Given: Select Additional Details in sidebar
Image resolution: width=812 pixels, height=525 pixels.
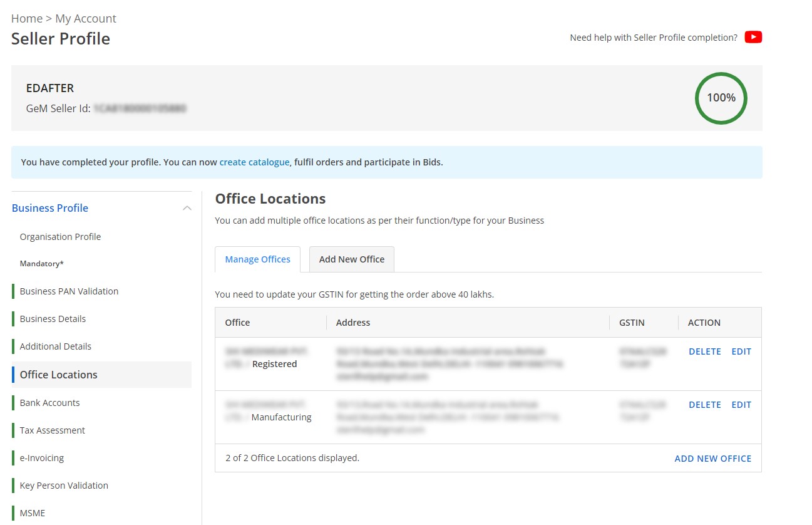Looking at the screenshot, I should pos(55,346).
